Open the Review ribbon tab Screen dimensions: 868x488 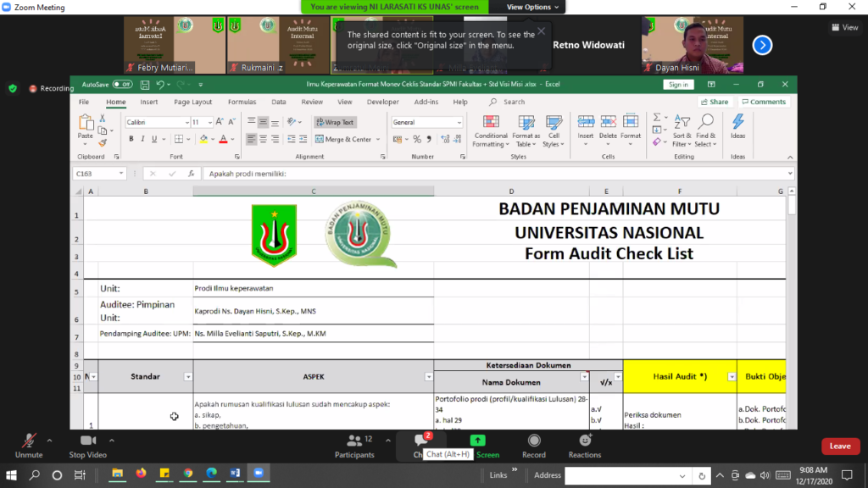point(314,101)
